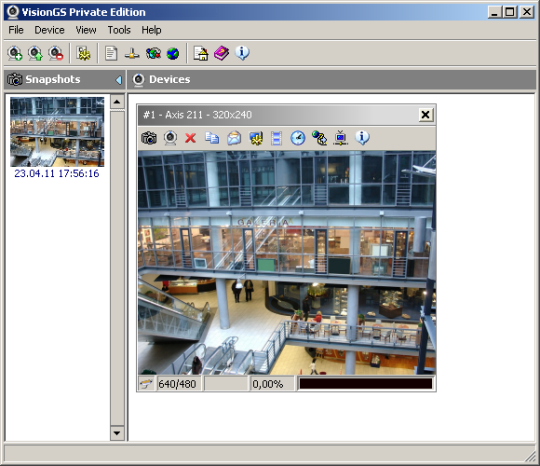Click the TV monitor icon

point(341,138)
